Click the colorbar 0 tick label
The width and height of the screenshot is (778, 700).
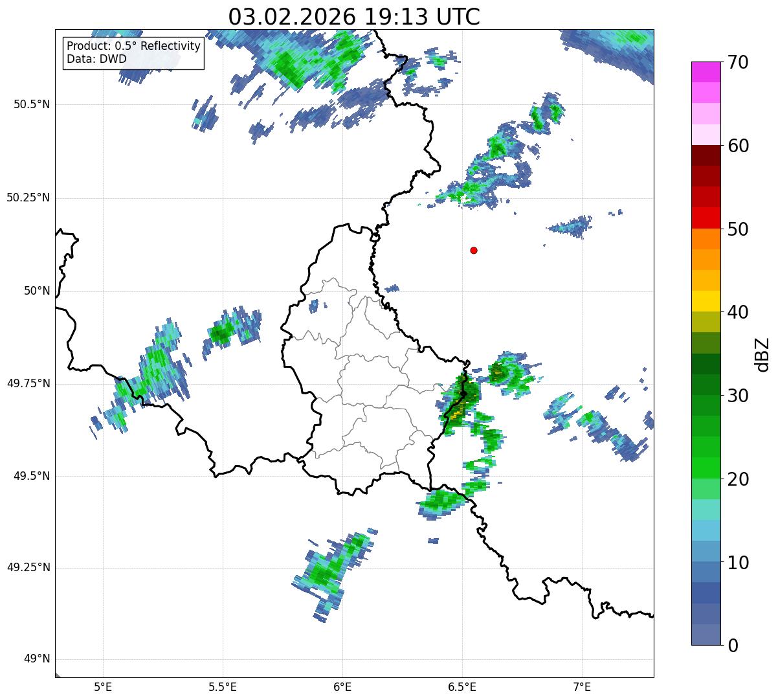733,646
